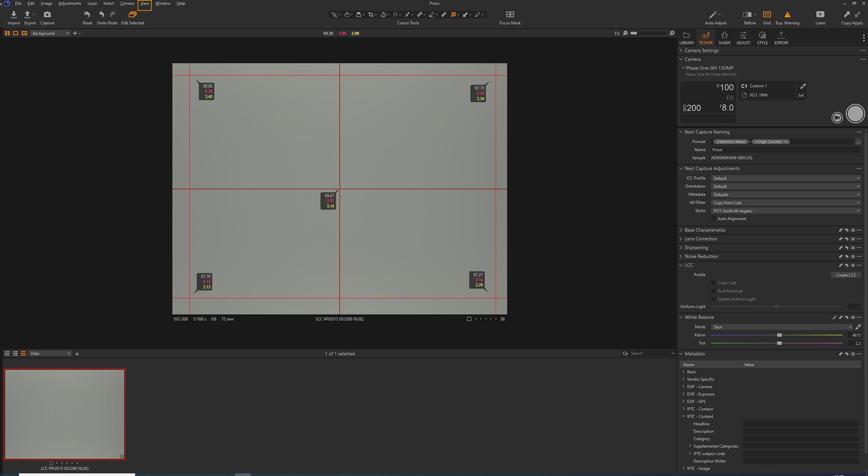
Task: Click Reset icon in top toolbar
Action: pos(87,15)
